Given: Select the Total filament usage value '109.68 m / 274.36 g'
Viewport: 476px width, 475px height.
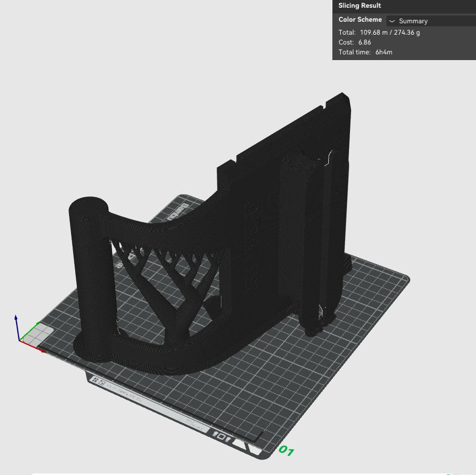Looking at the screenshot, I should [390, 33].
